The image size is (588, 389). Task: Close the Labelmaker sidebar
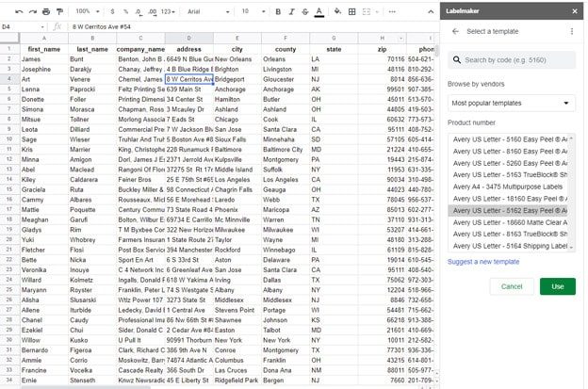[x=575, y=11]
